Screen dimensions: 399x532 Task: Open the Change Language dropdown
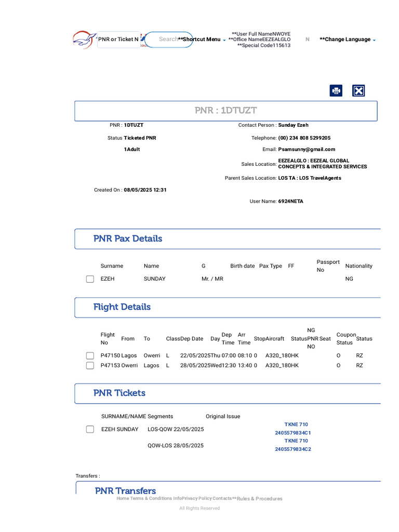348,39
